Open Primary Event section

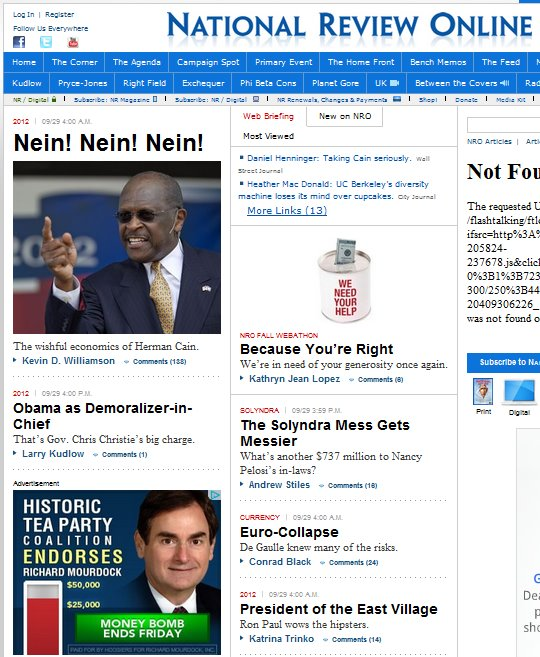(x=284, y=62)
